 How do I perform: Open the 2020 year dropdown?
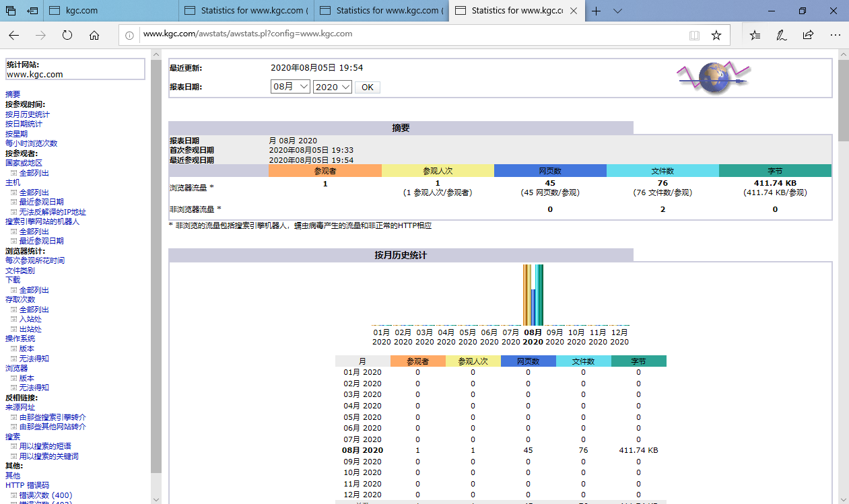[333, 87]
